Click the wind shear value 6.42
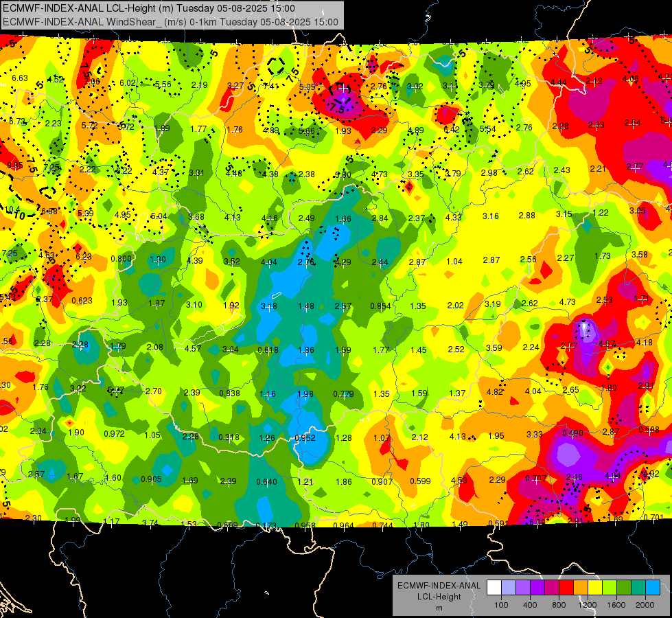 (452, 130)
